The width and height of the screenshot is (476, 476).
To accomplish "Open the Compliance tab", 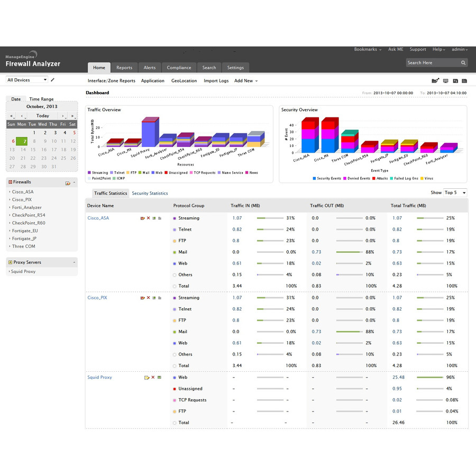I will pyautogui.click(x=179, y=68).
